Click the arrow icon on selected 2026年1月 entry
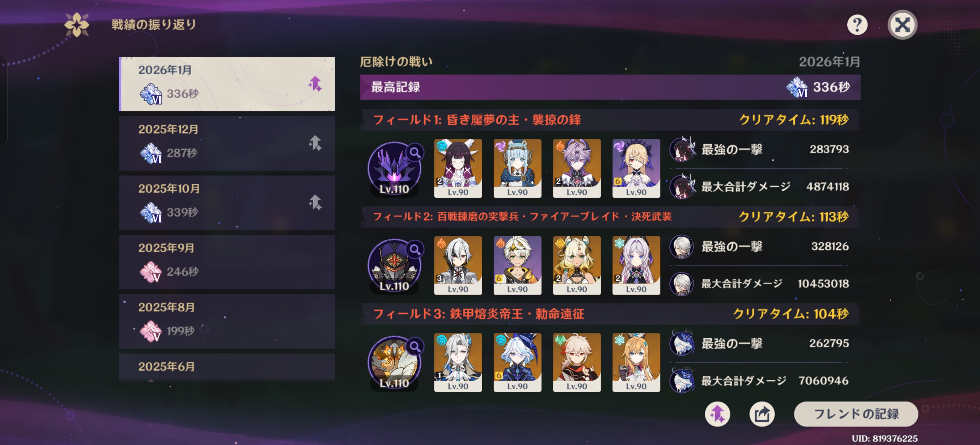This screenshot has width=980, height=445. click(315, 84)
